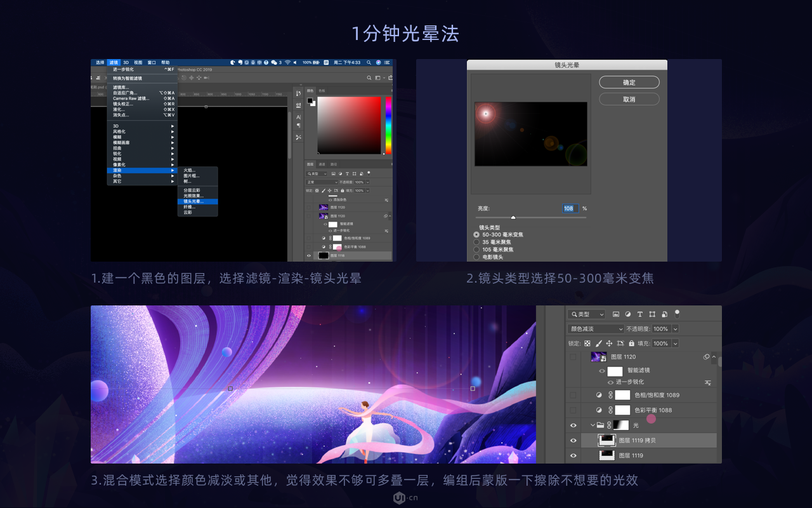Screen dimensions: 812x508
Task: Click the pixel layer filter icon
Action: [x=615, y=314]
